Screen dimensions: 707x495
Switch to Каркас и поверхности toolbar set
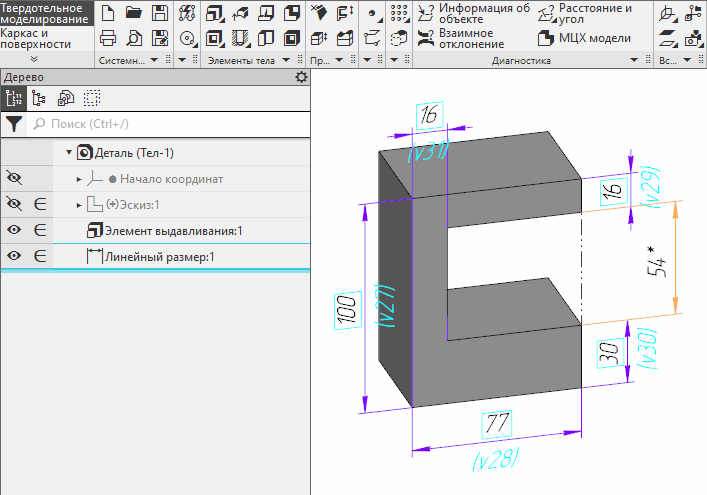[36, 38]
